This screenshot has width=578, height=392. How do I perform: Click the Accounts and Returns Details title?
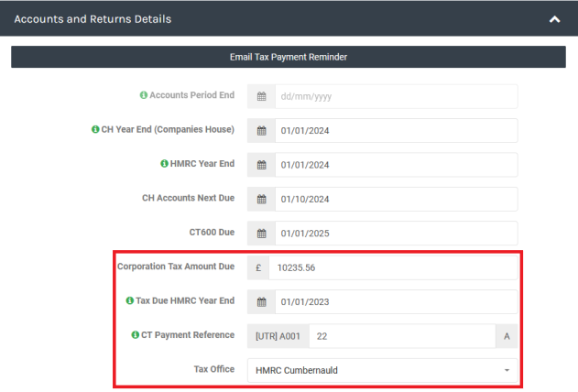click(x=93, y=19)
